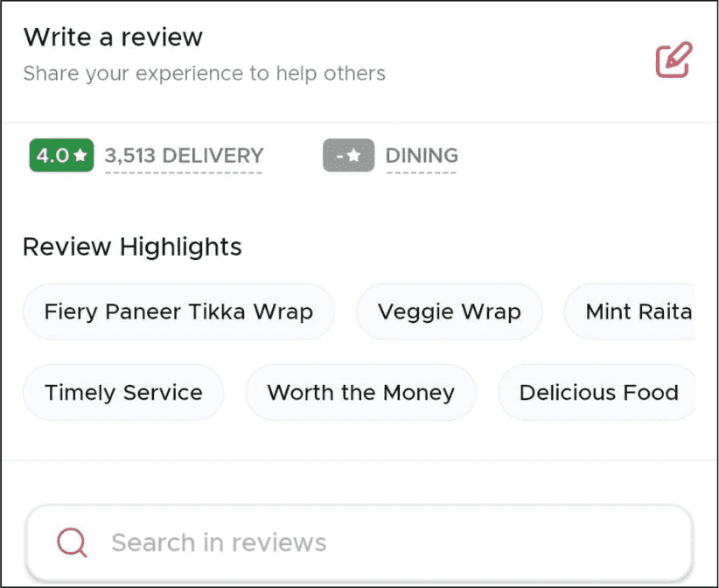The image size is (719, 588).
Task: Click the green 4.0 star rating badge
Action: pos(61,156)
